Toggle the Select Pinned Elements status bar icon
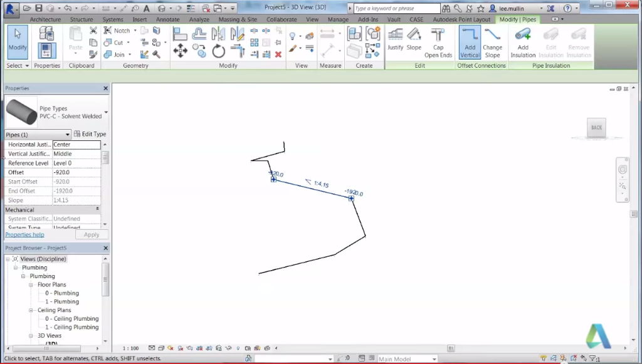The width and height of the screenshot is (642, 364). coord(564,359)
